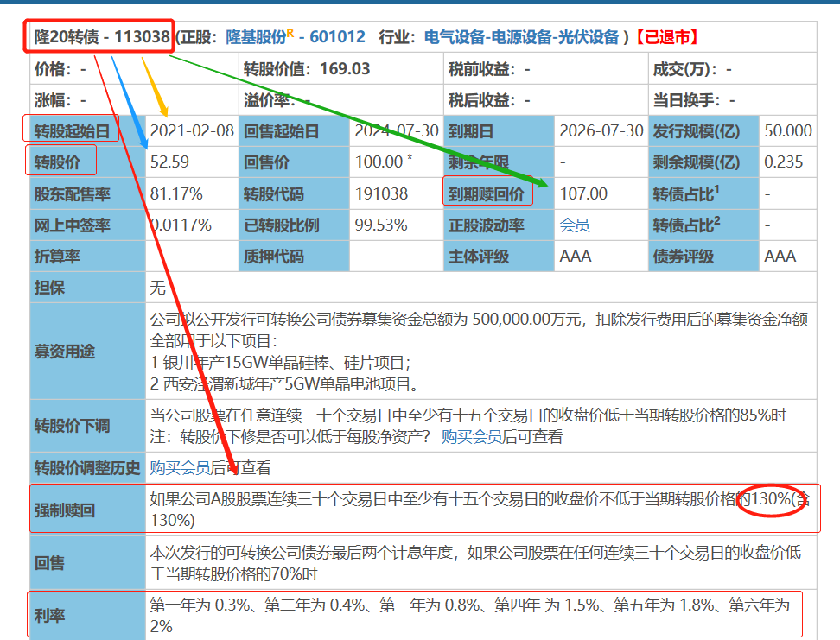The image size is (840, 640).
Task: Click the 强制赎回 clause text with 130%
Action: (480, 510)
